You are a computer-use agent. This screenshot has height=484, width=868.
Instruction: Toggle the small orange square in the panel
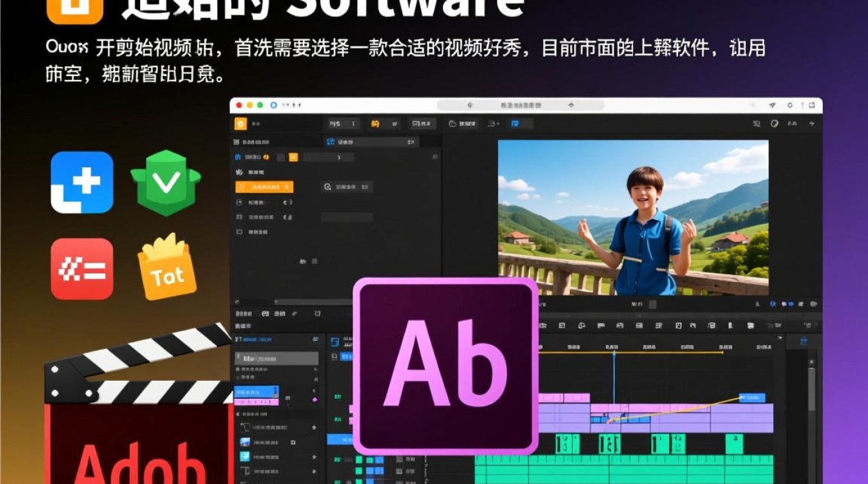[293, 157]
